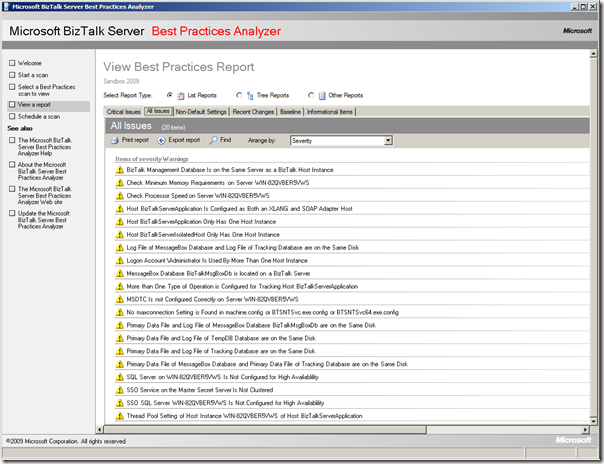
Task: Click the Find magnifier icon
Action: point(212,141)
